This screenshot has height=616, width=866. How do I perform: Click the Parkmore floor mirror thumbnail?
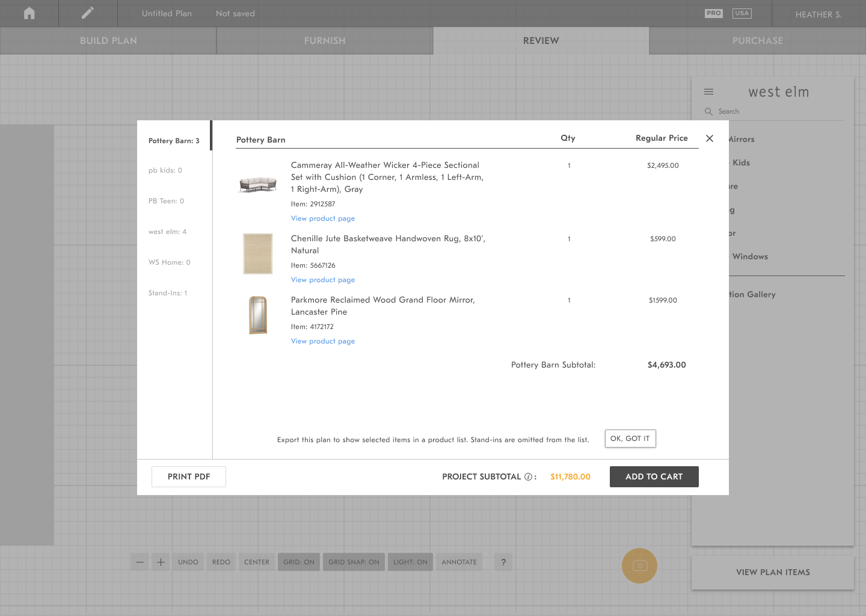click(x=258, y=315)
